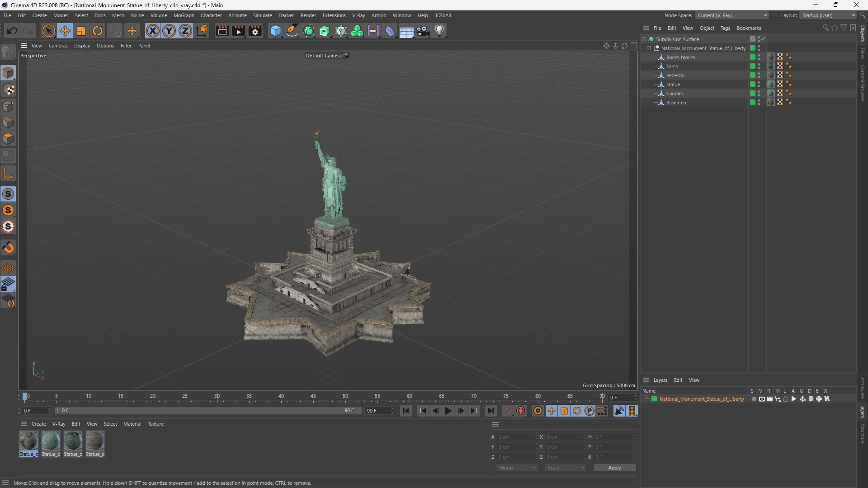Open Edit Render Settings icon
The width and height of the screenshot is (868, 488).
point(255,31)
